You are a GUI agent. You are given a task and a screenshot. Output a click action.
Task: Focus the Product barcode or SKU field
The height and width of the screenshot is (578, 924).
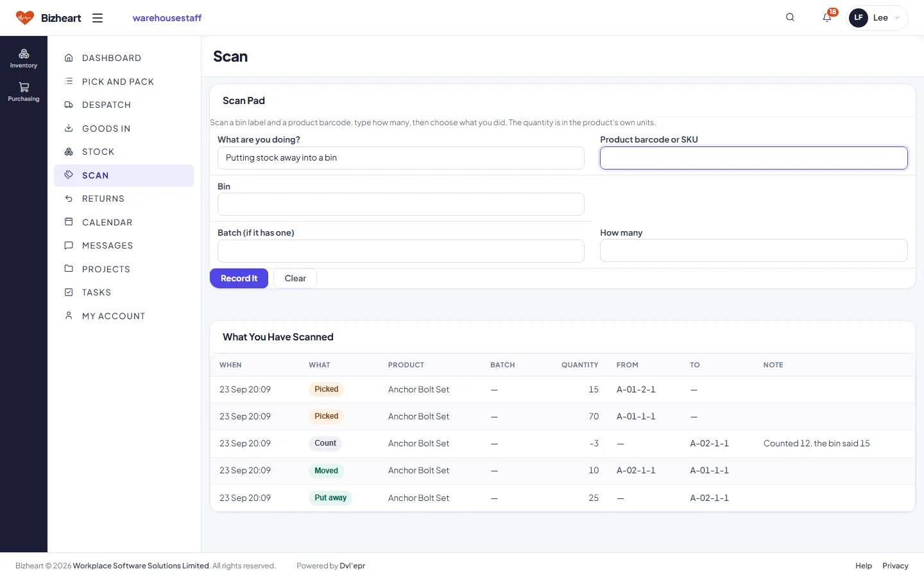tap(754, 158)
